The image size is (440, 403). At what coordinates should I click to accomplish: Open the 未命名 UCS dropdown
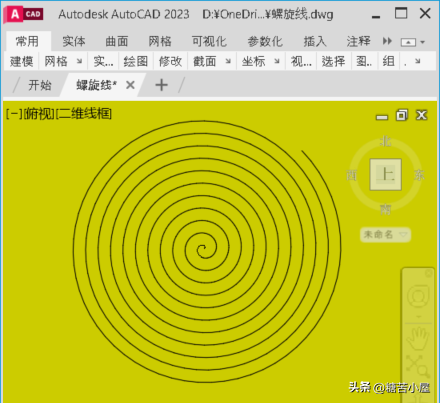tap(386, 235)
